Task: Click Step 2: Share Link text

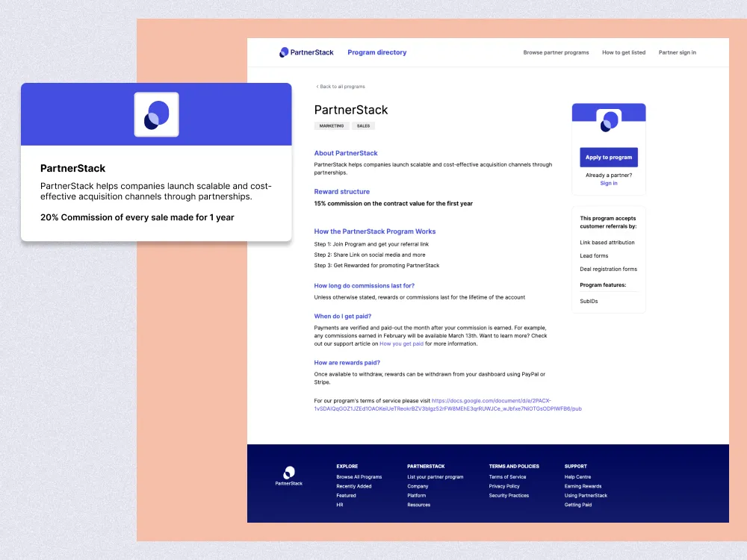Action: click(x=369, y=255)
